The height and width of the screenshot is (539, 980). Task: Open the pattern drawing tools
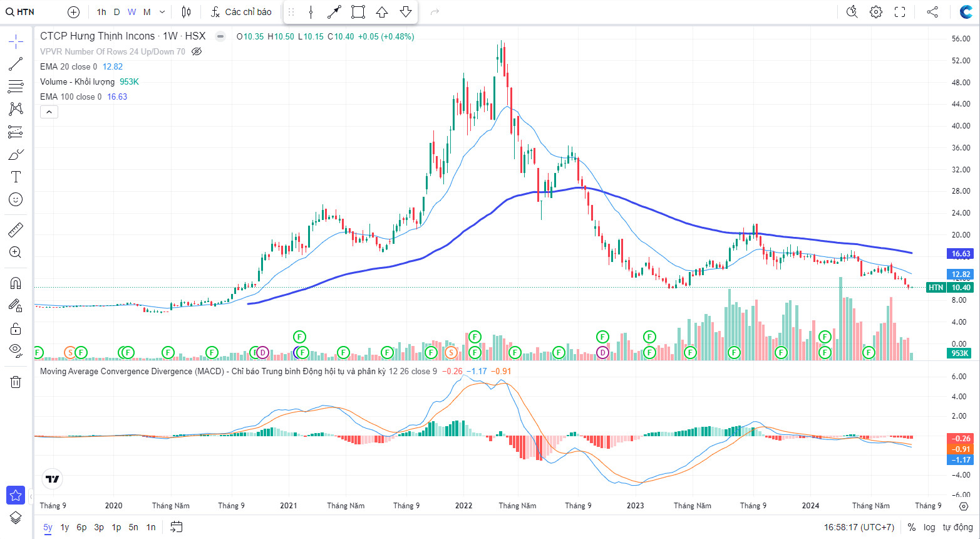tap(16, 108)
